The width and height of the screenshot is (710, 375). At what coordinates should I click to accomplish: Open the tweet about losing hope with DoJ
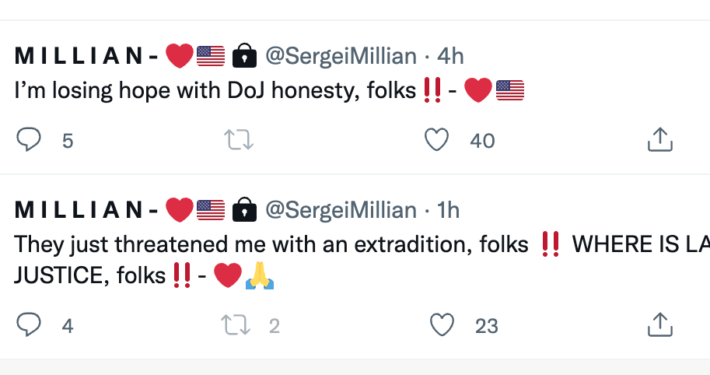tap(269, 91)
